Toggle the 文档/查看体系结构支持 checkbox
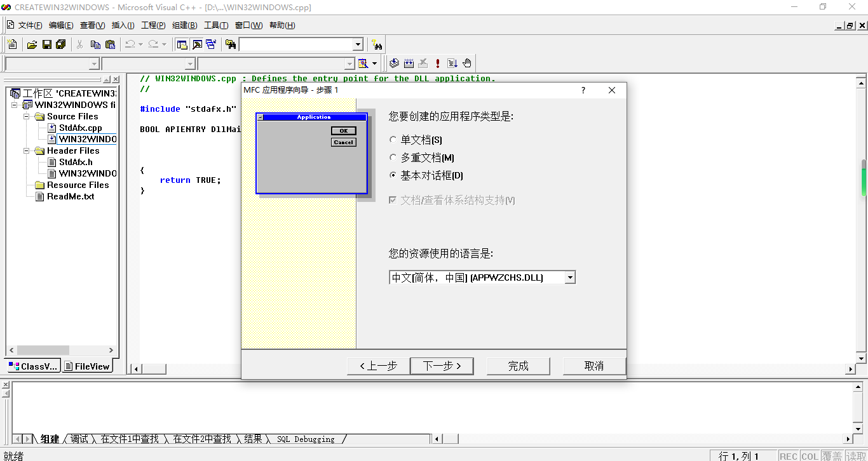The width and height of the screenshot is (868, 461). point(452,200)
